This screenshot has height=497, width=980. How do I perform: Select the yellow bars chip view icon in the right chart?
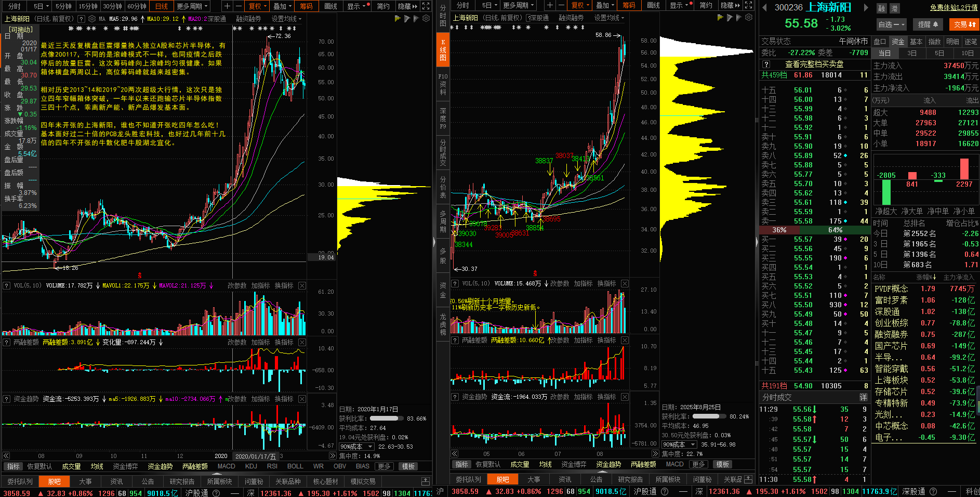pos(720,17)
